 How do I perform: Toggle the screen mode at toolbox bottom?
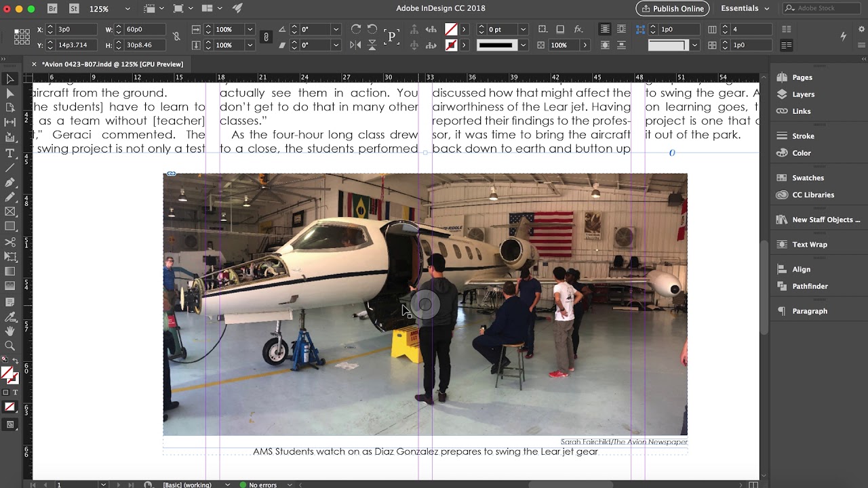9,425
